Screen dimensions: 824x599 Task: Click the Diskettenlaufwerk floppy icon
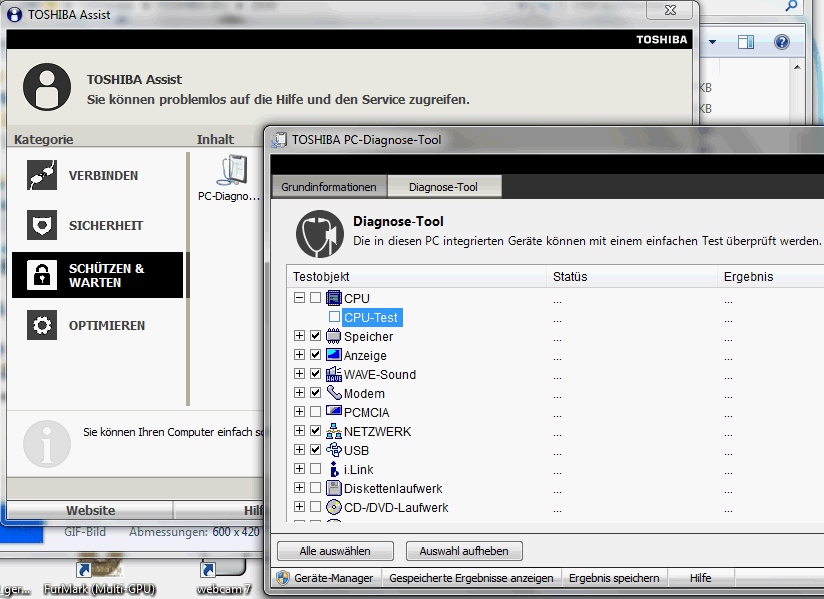coord(334,488)
